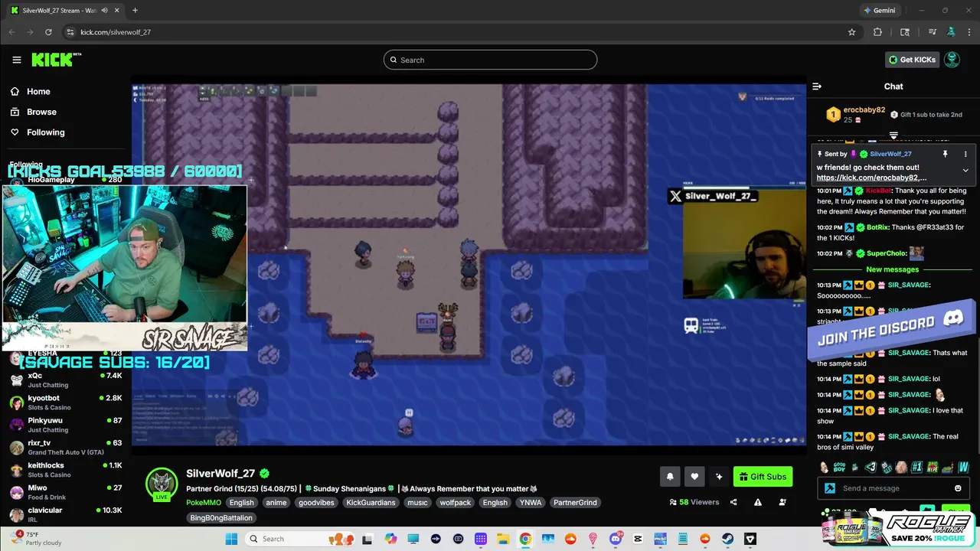Go to Home in Kick sidebar
Viewport: 980px width, 551px height.
pos(31,92)
